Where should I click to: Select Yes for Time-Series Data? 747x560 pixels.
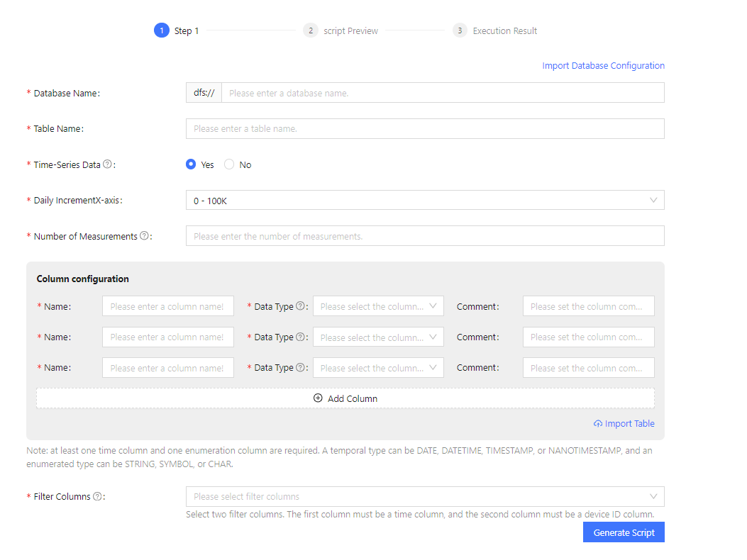tap(191, 164)
